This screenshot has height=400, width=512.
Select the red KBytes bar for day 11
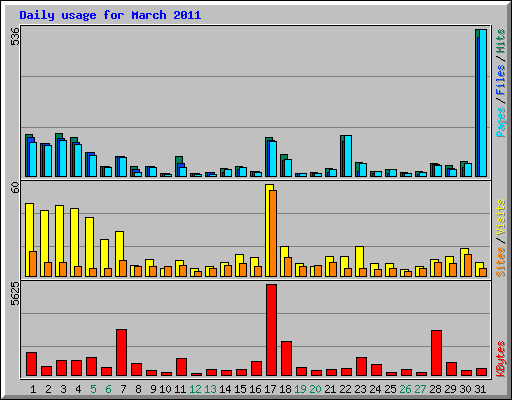click(181, 367)
